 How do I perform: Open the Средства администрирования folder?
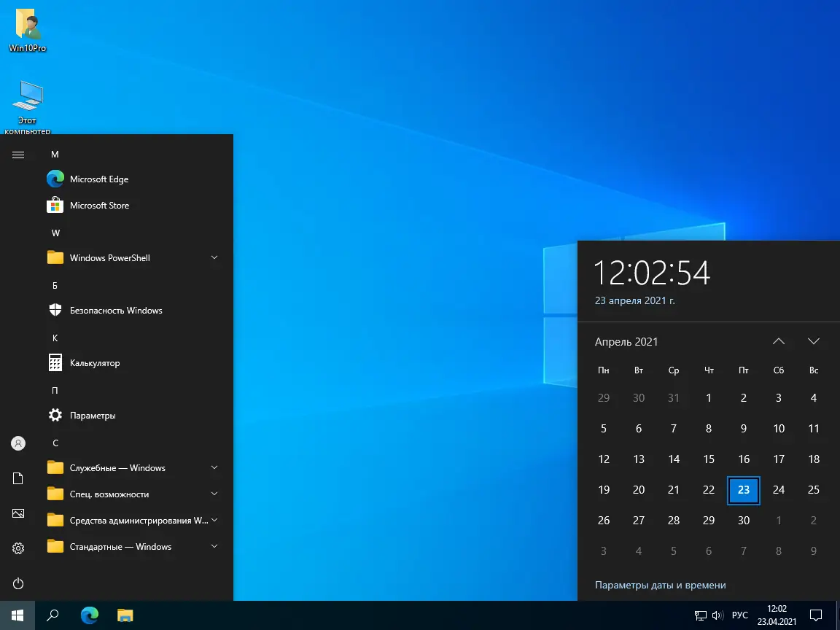point(134,520)
